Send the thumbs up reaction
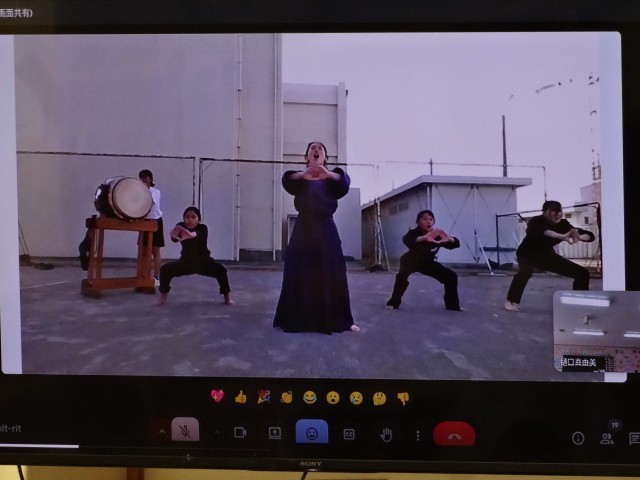Viewport: 640px width, 480px height. click(240, 397)
